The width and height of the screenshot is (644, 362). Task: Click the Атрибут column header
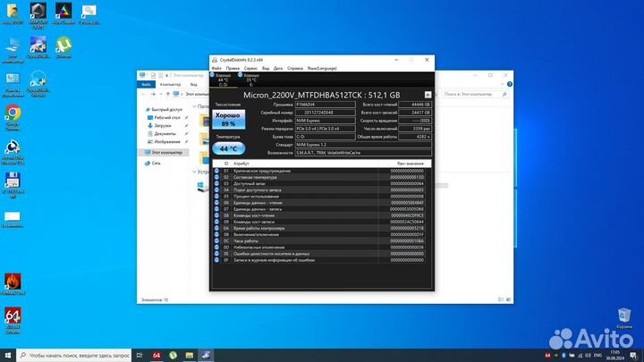241,164
